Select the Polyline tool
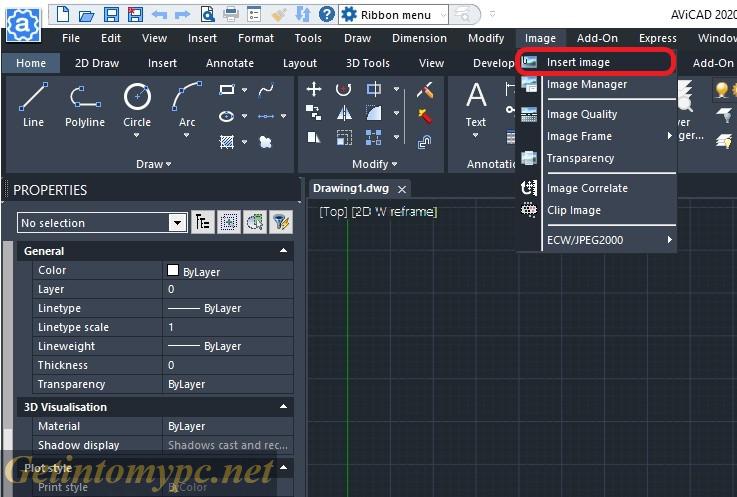Screen dimensions: 737x497 pos(85,106)
